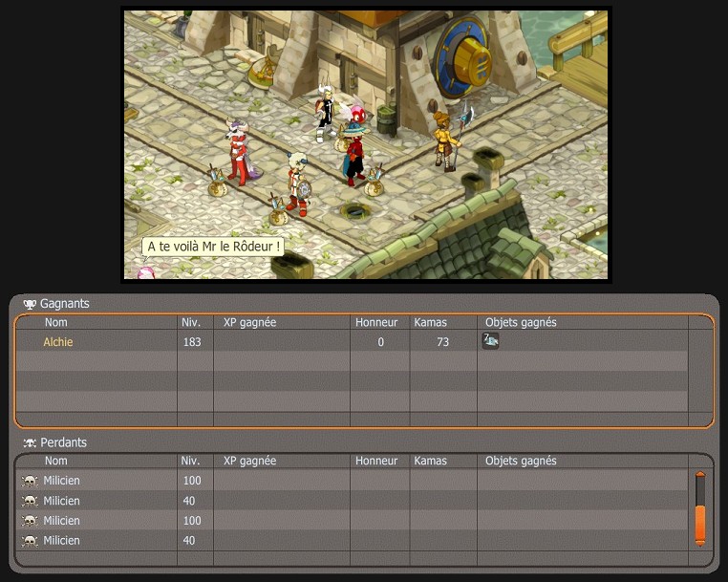Select the character with the white horned helmet
Screen dimensions: 728x582
(x=325, y=113)
